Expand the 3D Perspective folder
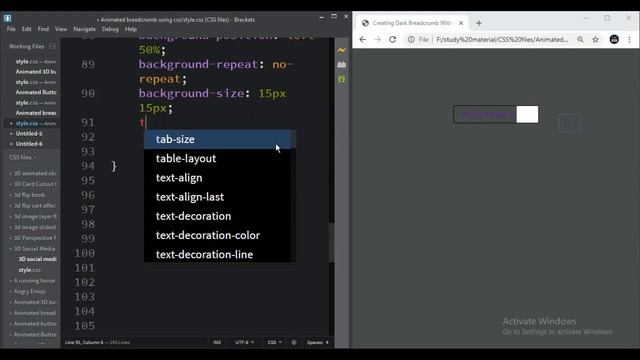640x360 pixels. (33, 238)
